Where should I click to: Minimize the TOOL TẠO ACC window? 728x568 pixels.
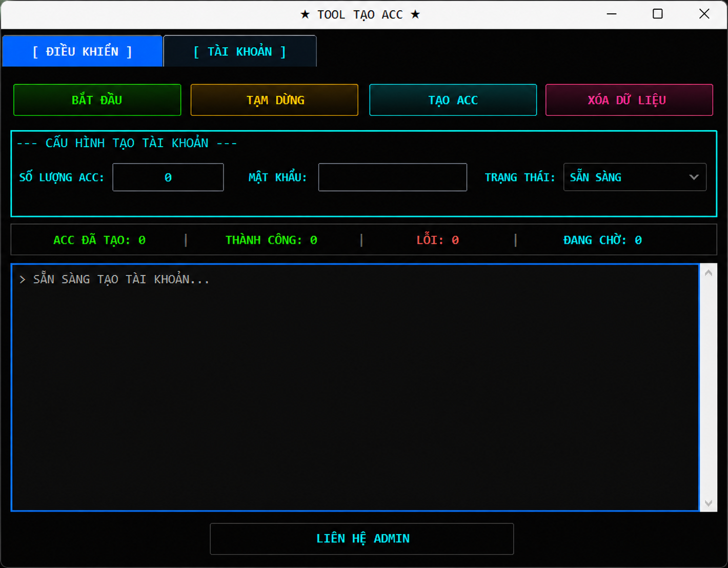click(x=612, y=14)
